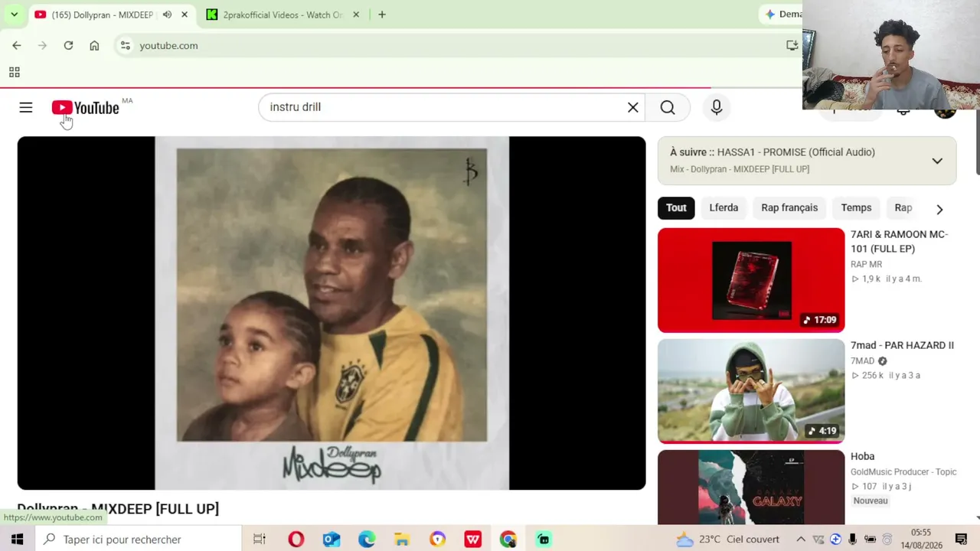Click the "Taper ici pour rechercher" search box
This screenshot has width=980, height=551.
tap(139, 540)
